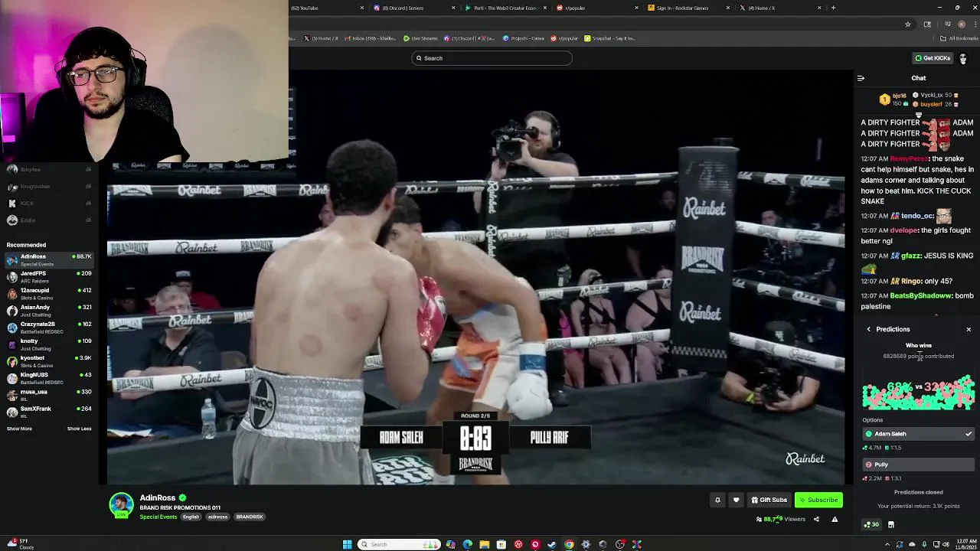Switch to the Discord Servers tab
980x551 pixels.
(x=413, y=8)
